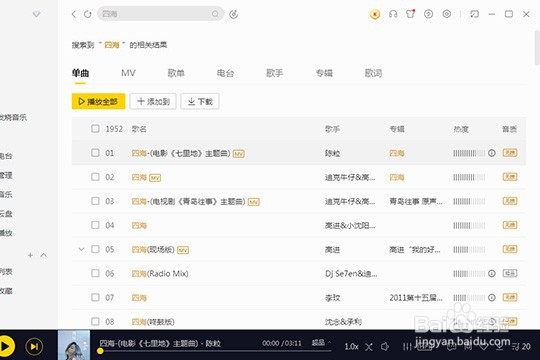540x360 pixels.
Task: Click the circle icon on row 01
Action: [x=492, y=153]
